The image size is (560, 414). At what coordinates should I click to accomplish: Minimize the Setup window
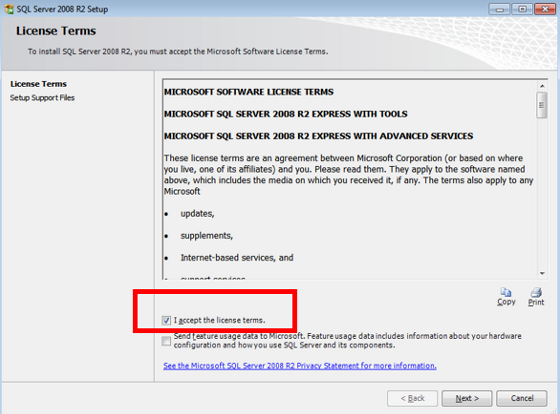499,9
